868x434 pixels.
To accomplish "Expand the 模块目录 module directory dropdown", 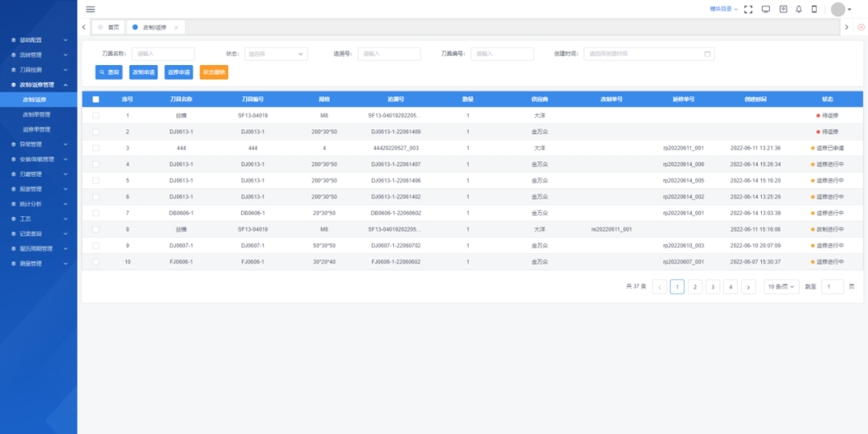I will pyautogui.click(x=723, y=9).
